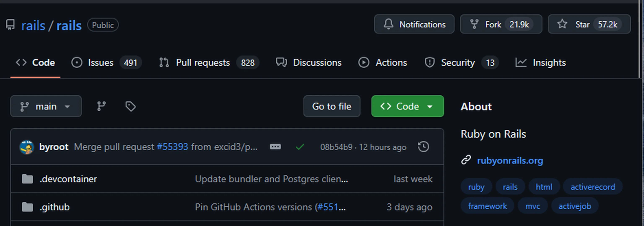Viewport: 644px width, 226px height.
Task: Click the link icon beside rubyonrails.org
Action: pos(466,160)
